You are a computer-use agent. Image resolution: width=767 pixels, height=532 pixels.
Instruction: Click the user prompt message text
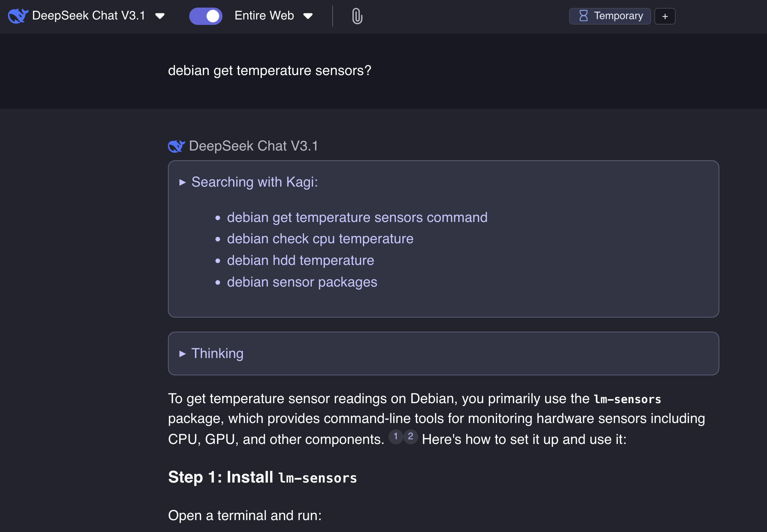pos(269,71)
